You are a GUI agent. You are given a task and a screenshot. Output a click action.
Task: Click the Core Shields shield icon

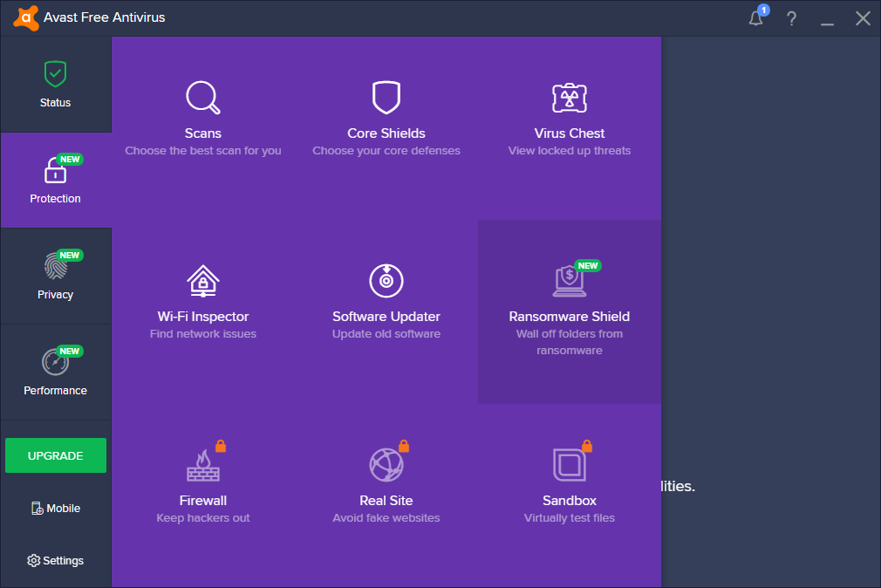coord(386,97)
